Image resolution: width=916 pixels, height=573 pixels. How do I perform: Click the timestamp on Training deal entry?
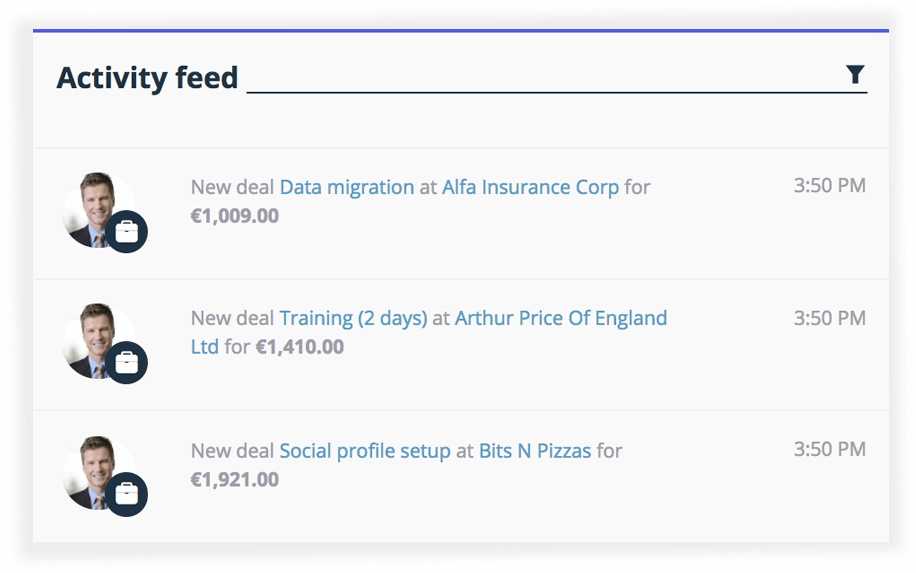[829, 318]
